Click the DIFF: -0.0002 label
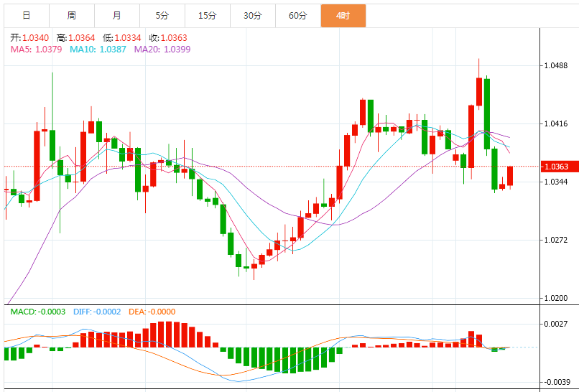Image resolution: width=579 pixels, height=392 pixels. [97, 312]
